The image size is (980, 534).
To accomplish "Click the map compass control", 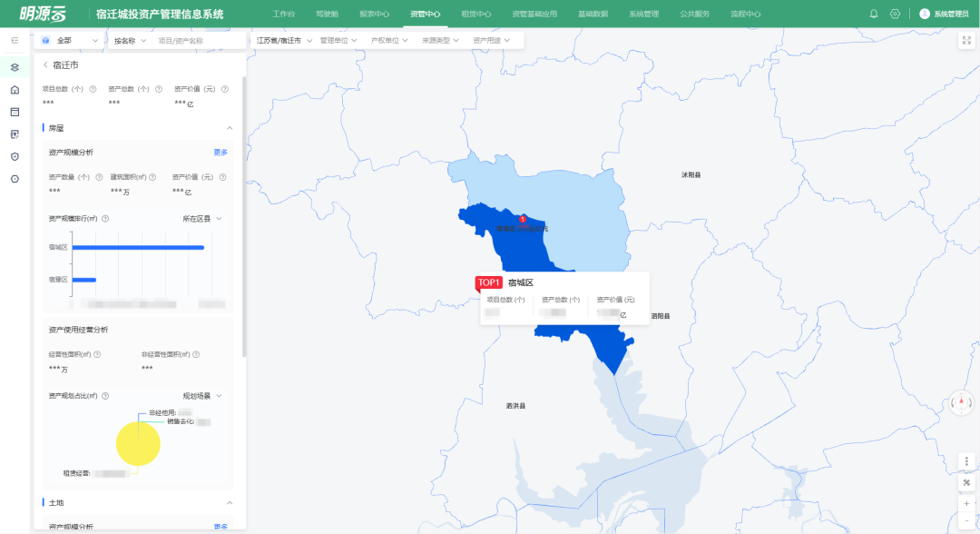I will tap(962, 402).
